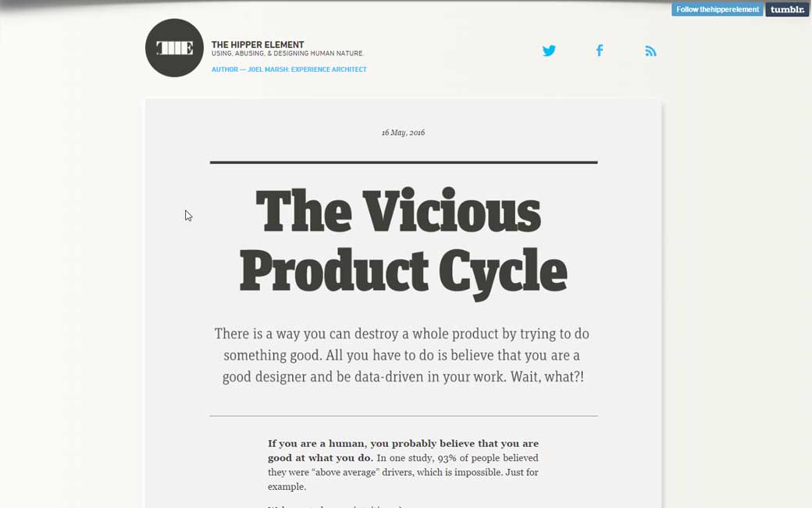
Task: Open The Vicious Product Cycle headline
Action: [403, 242]
